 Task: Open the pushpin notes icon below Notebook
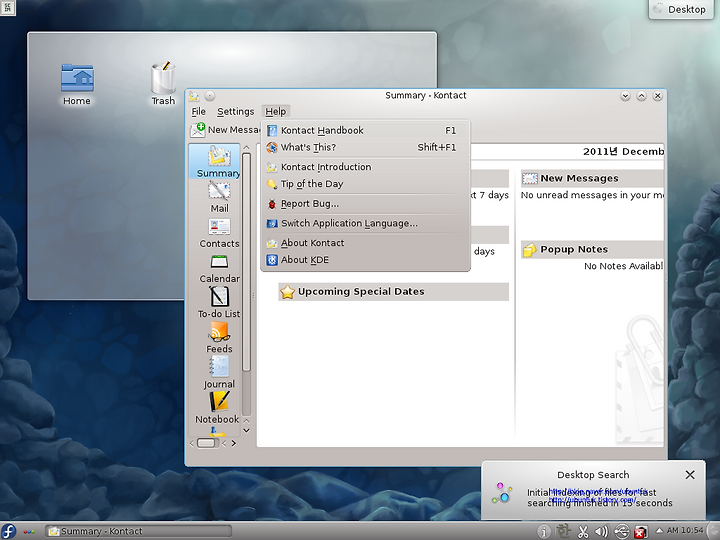(218, 432)
